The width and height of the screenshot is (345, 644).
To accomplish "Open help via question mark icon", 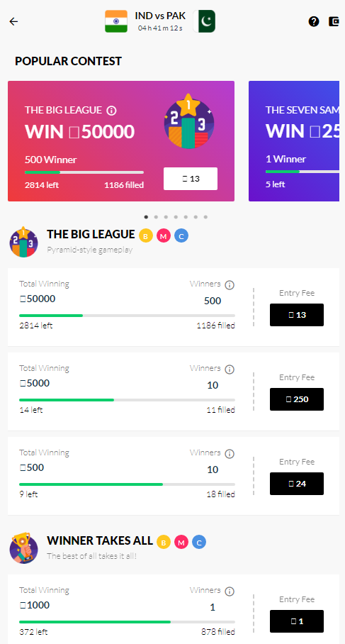I will pyautogui.click(x=314, y=21).
